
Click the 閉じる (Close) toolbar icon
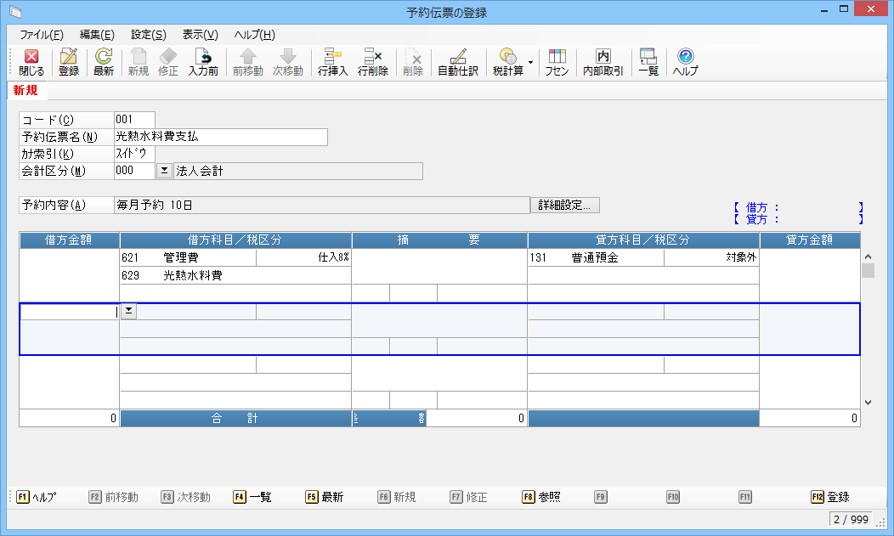click(x=31, y=62)
